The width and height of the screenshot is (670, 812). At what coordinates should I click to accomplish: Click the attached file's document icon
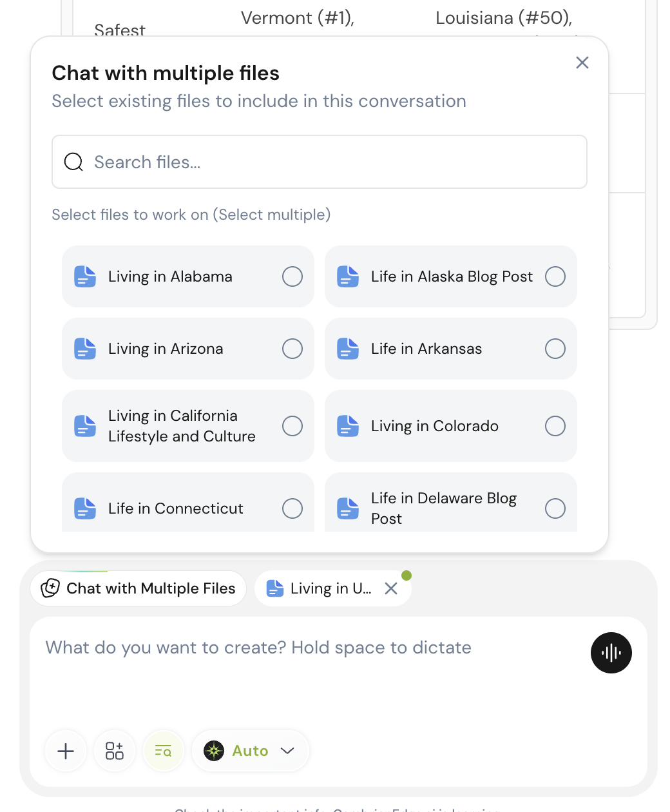click(x=275, y=588)
